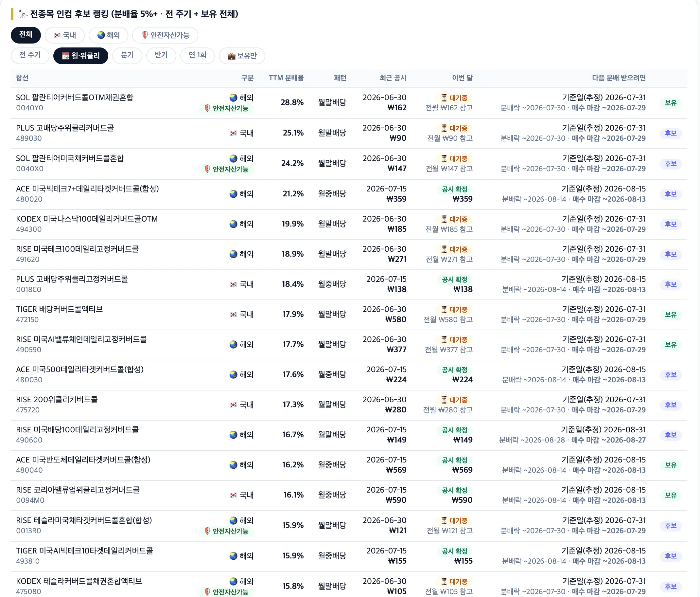The width and height of the screenshot is (700, 597).
Task: Click the hourglass icon in the 494300 row
Action: (x=444, y=219)
